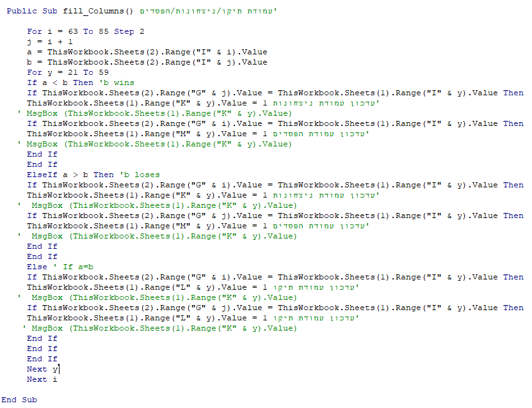Click the first Range("M" & y).Value = 1 line
The height and width of the screenshot is (408, 532).
tap(198, 134)
